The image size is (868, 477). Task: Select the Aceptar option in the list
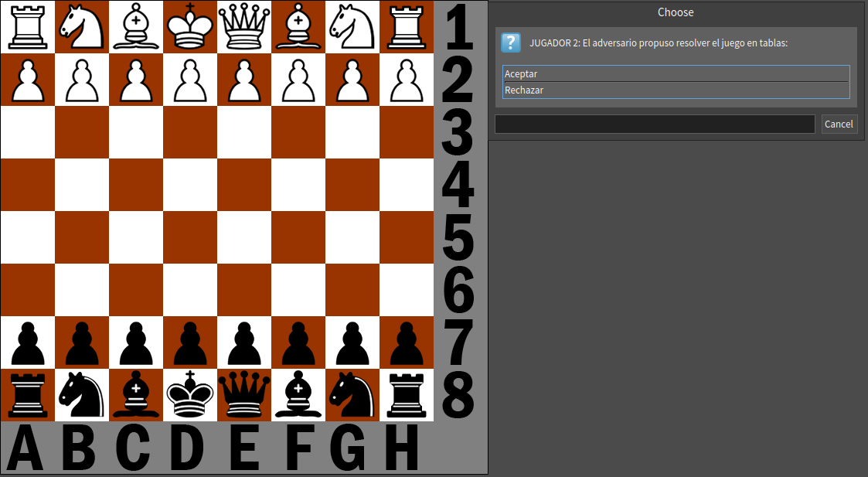click(x=676, y=73)
